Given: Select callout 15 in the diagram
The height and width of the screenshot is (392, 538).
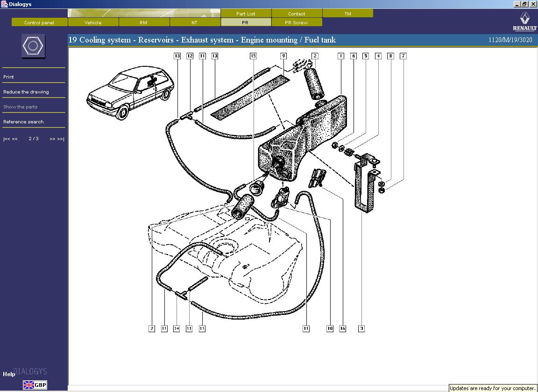Looking at the screenshot, I should click(253, 56).
